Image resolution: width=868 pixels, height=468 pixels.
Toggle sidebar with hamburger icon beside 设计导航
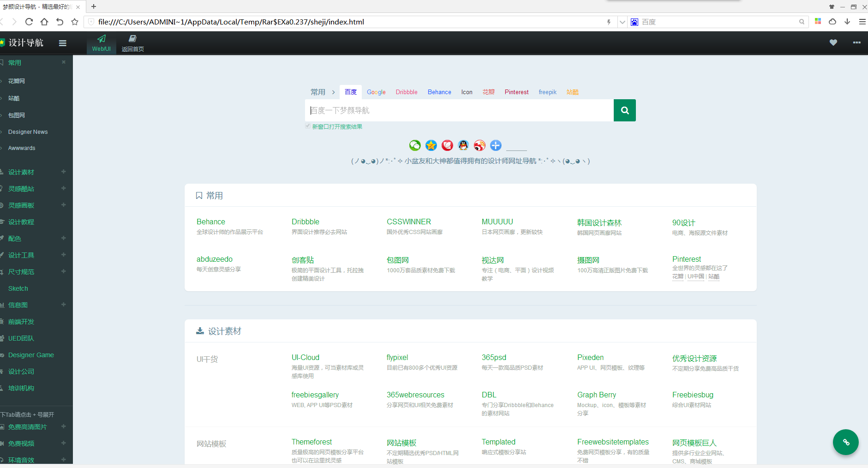63,43
